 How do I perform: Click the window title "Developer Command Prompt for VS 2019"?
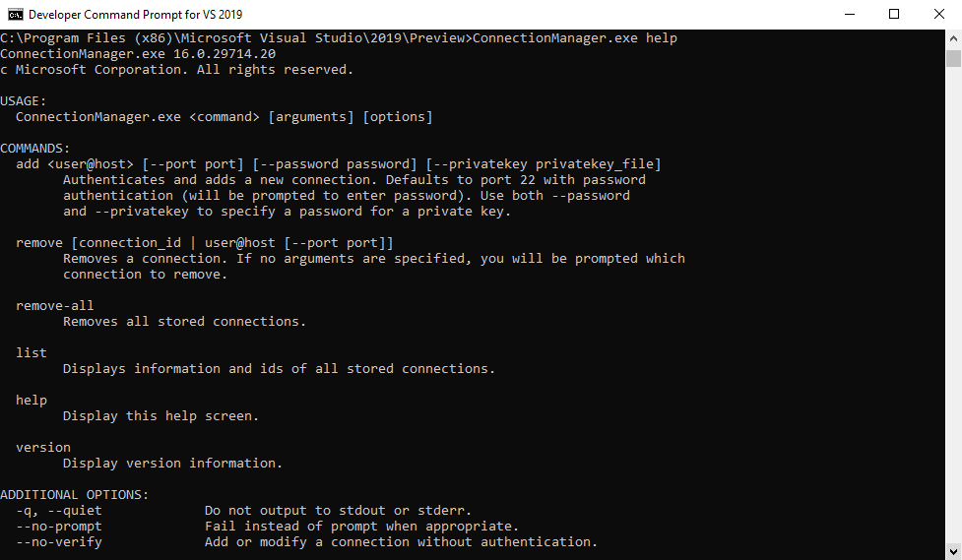click(x=135, y=15)
